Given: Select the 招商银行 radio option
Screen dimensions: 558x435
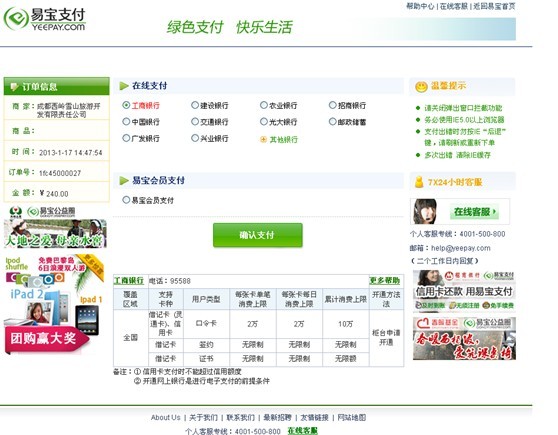Looking at the screenshot, I should tap(332, 105).
